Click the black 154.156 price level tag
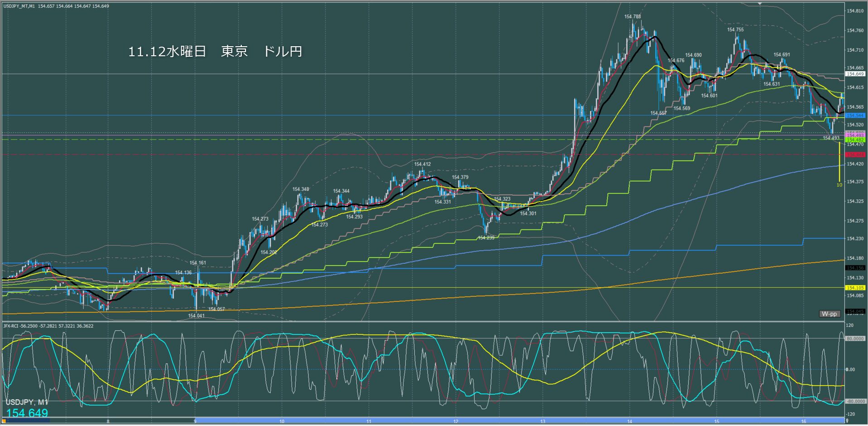Screen dimensions: 868x426 pos(855,268)
